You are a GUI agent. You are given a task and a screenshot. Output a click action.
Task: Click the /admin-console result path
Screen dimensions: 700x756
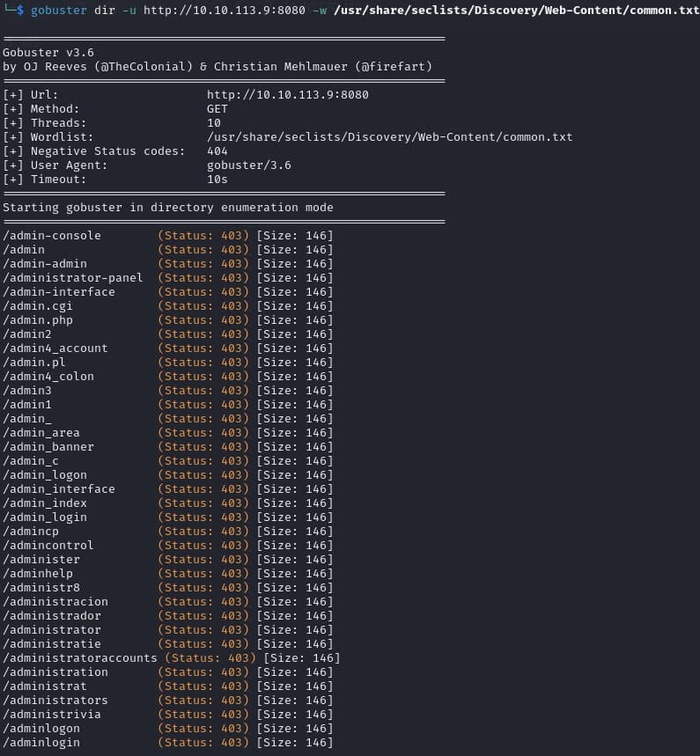click(x=52, y=236)
